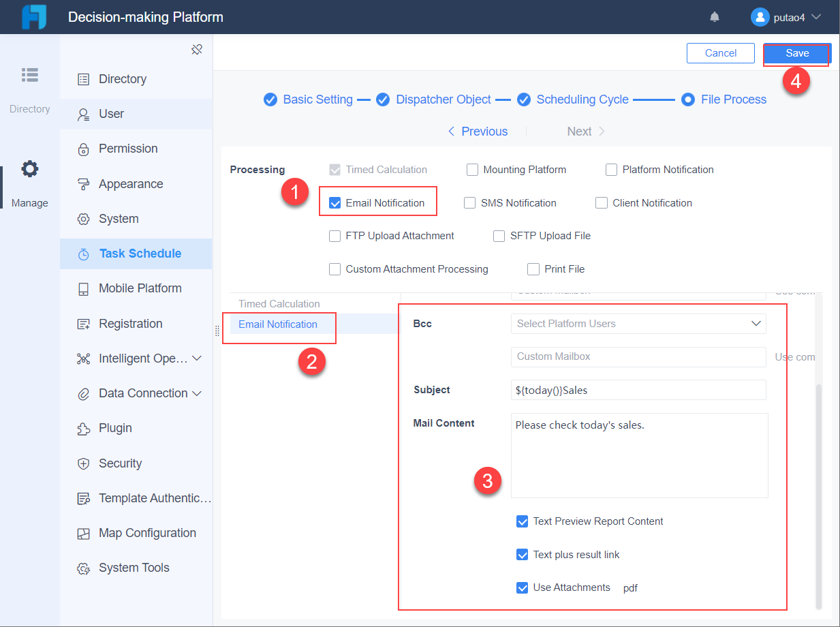The width and height of the screenshot is (840, 627).
Task: Save the task schedule settings
Action: tap(797, 52)
